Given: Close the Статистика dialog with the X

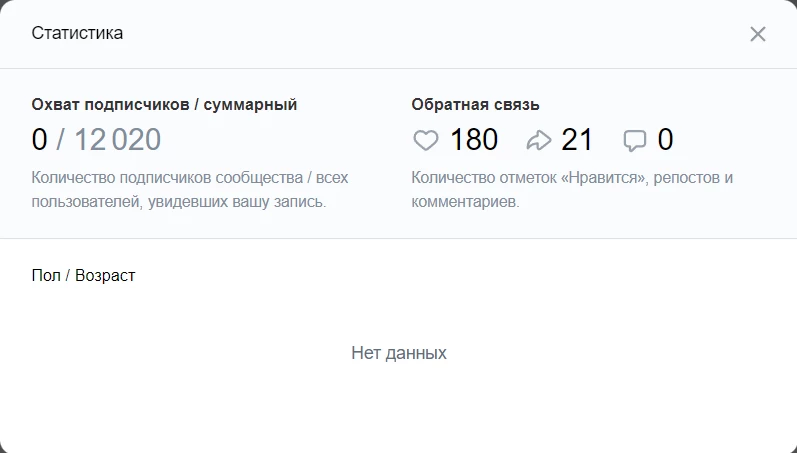Looking at the screenshot, I should coord(757,34).
